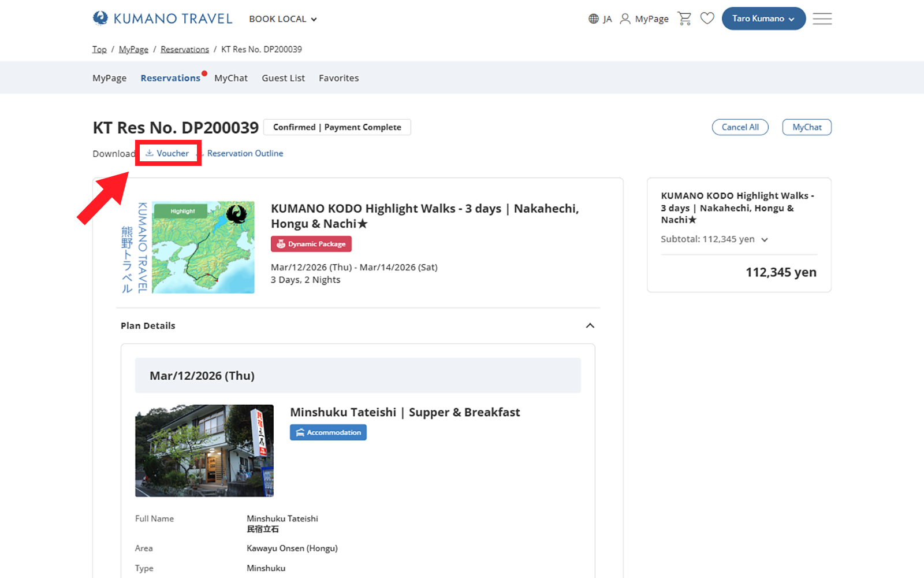Open the Guest List tab
This screenshot has width=924, height=578.
283,78
